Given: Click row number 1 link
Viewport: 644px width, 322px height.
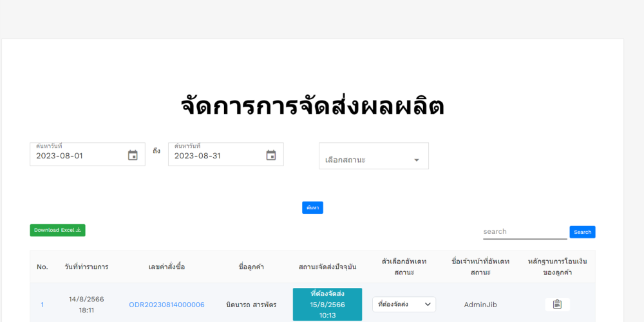Looking at the screenshot, I should click(x=43, y=305).
